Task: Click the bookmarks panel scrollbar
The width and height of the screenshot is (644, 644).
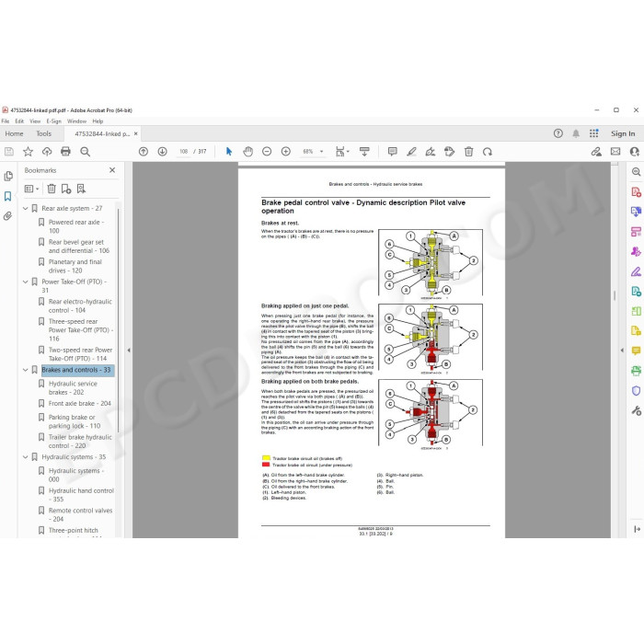Action: pyautogui.click(x=119, y=320)
